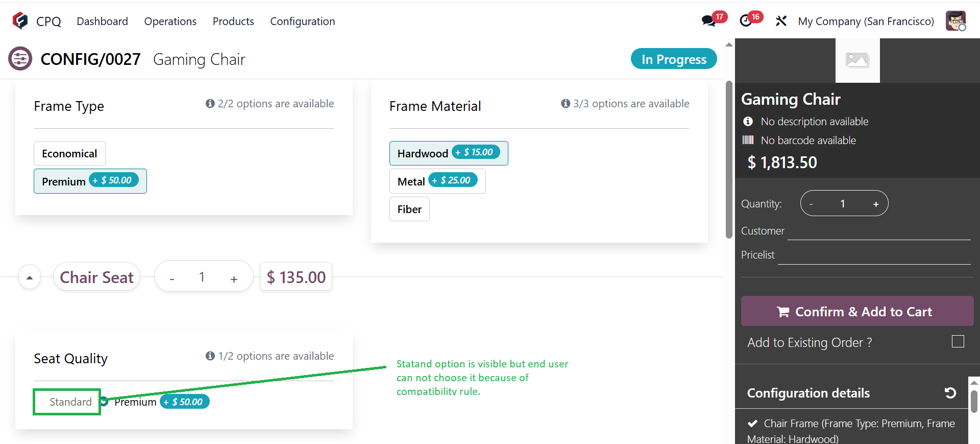Select the disabled Standard seat quality option
This screenshot has height=444, width=980.
pyautogui.click(x=40, y=402)
